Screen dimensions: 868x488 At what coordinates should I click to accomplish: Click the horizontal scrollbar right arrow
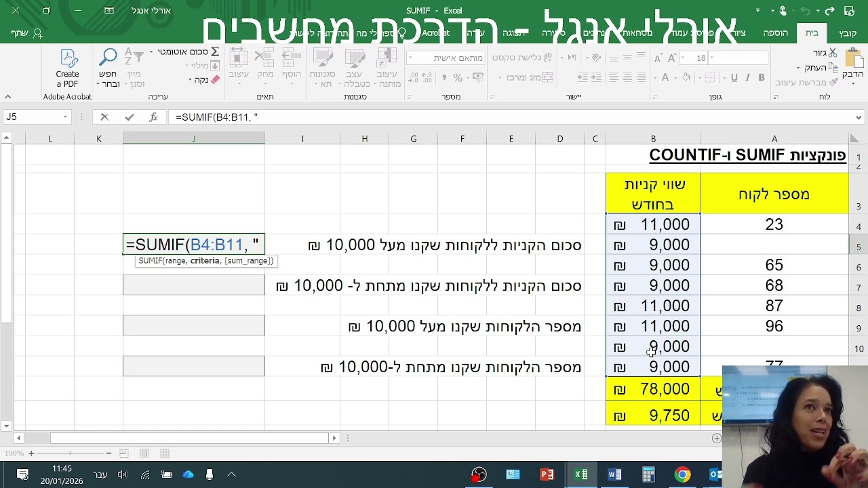[x=334, y=438]
